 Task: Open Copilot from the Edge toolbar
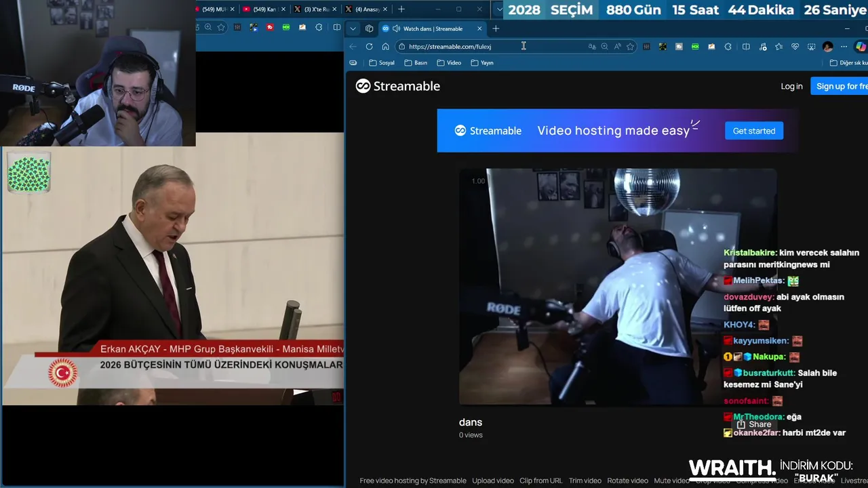click(861, 47)
